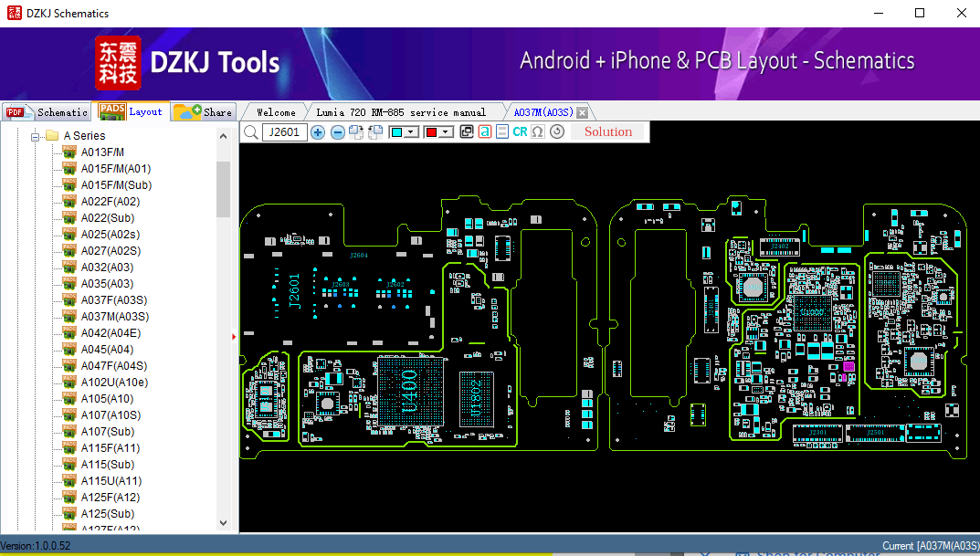Select the cyan color swatch

tap(396, 131)
